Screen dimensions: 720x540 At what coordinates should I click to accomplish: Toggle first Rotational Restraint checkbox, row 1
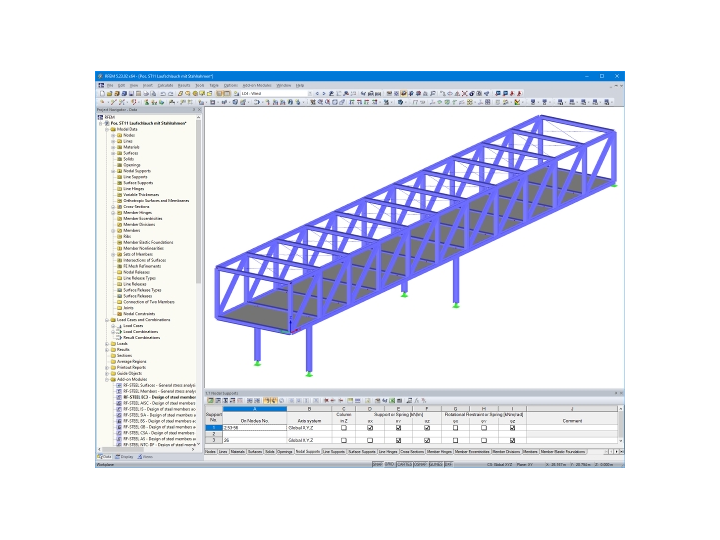click(456, 428)
